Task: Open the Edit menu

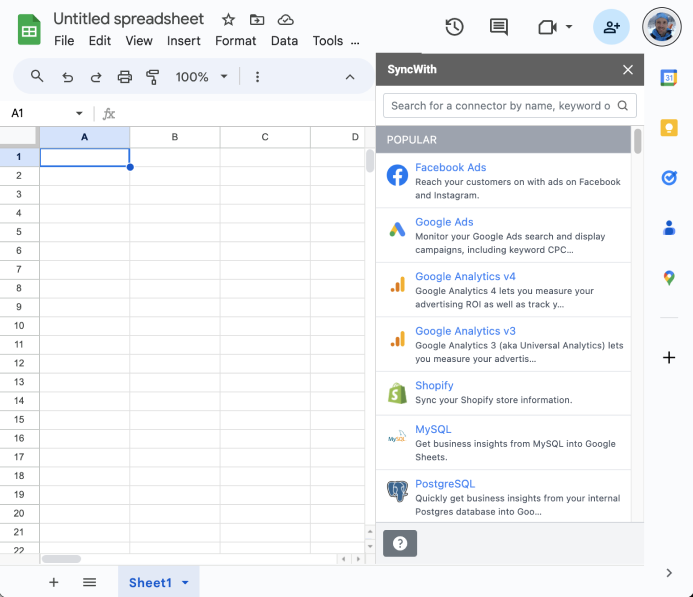Action: tap(100, 41)
